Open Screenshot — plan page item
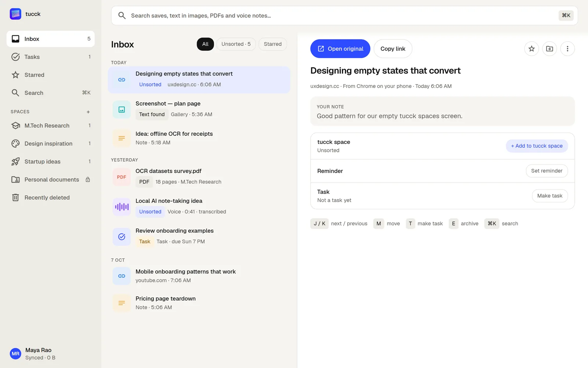588x368 pixels. (x=199, y=110)
